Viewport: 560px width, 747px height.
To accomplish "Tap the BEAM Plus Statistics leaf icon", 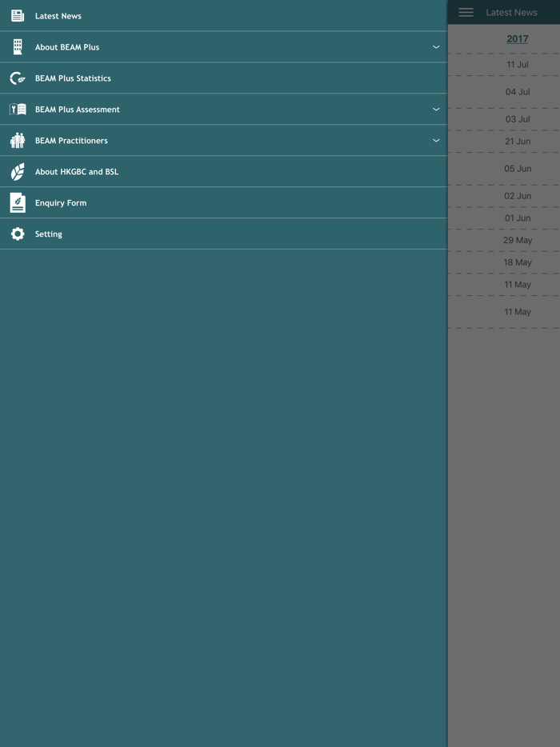I will point(18,78).
